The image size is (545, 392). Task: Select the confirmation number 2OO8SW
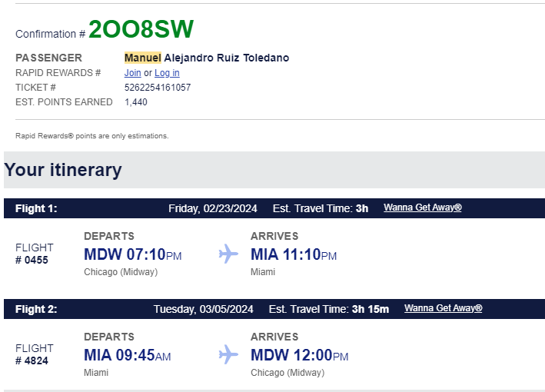click(141, 29)
